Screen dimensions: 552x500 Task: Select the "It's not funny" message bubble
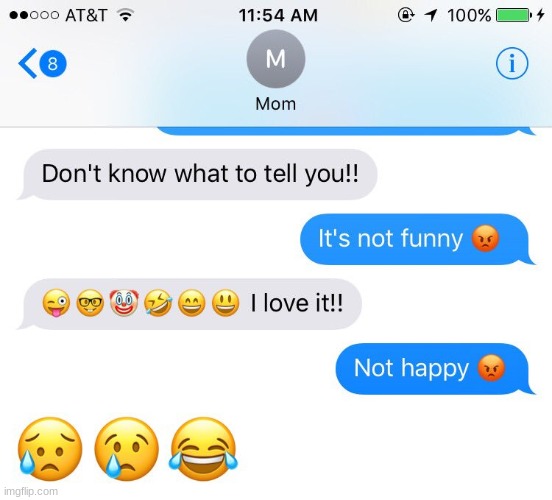click(x=418, y=239)
